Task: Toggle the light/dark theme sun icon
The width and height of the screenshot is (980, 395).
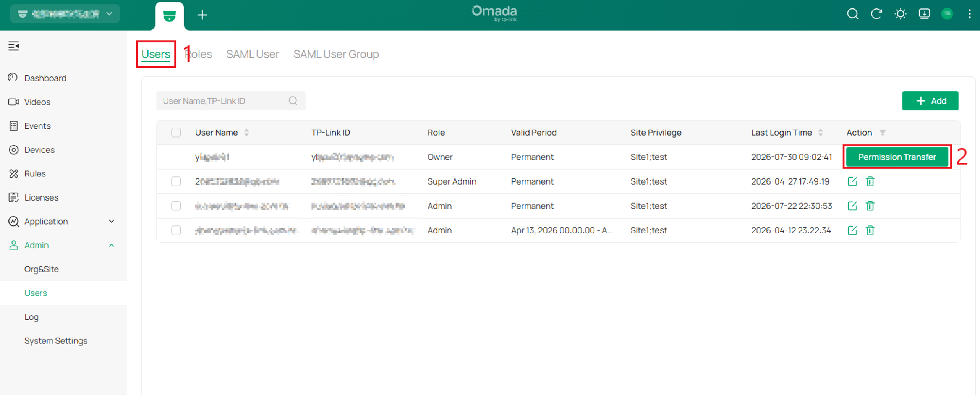Action: (901, 14)
